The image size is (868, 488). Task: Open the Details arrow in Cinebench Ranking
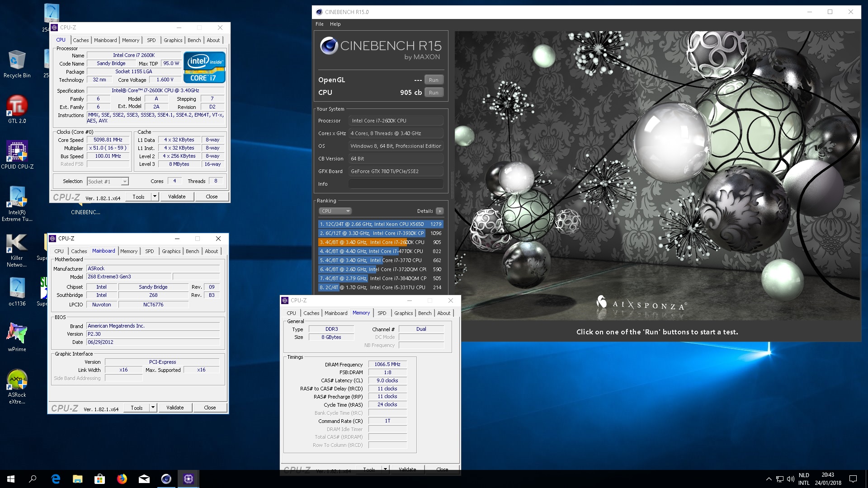pos(439,211)
